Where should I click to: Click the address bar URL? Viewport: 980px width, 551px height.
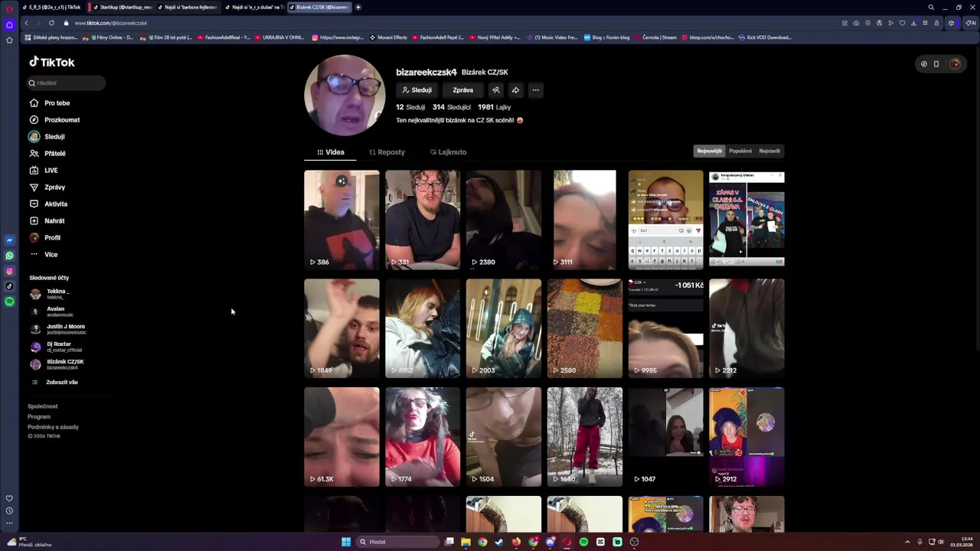click(x=110, y=23)
